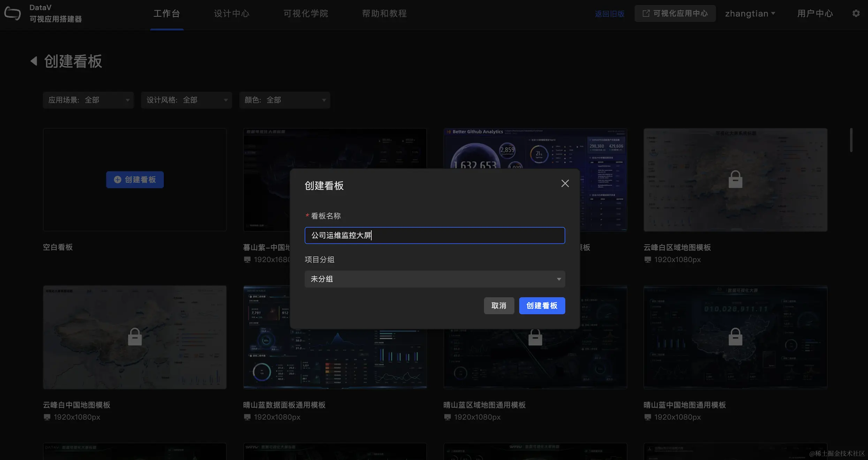Click the blue 创建看板 confirm button

coord(542,306)
